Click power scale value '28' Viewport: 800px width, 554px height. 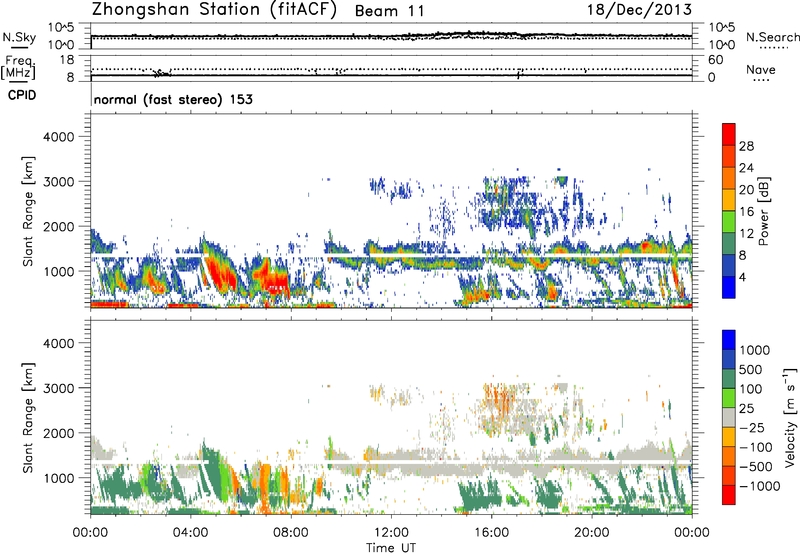coord(746,146)
